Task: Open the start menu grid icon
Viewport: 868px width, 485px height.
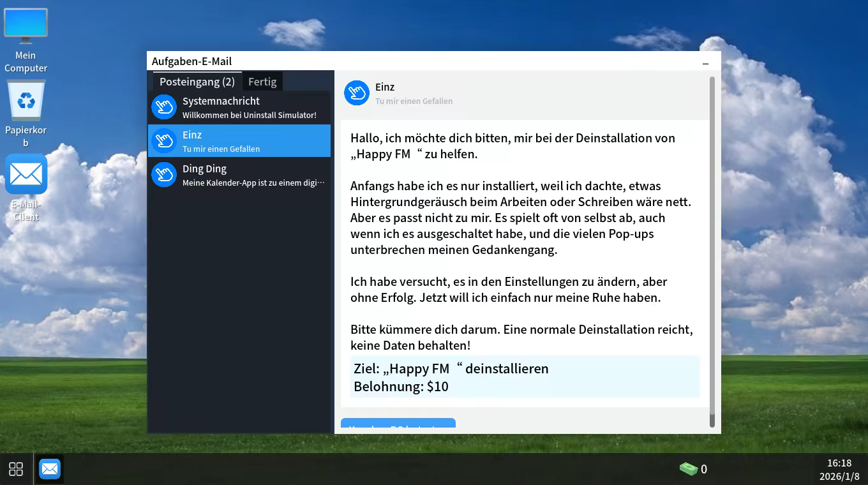Action: click(x=16, y=469)
